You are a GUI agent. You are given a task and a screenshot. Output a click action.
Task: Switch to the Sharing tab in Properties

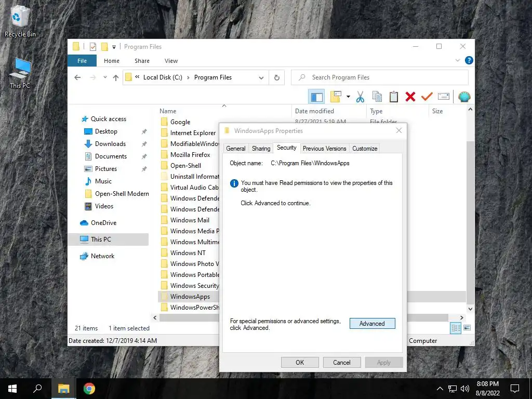261,148
